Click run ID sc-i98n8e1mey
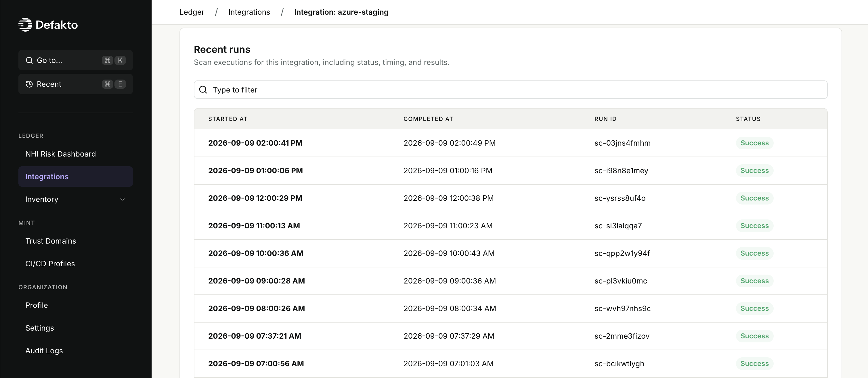Screen dimensions: 868x378 click(621, 171)
